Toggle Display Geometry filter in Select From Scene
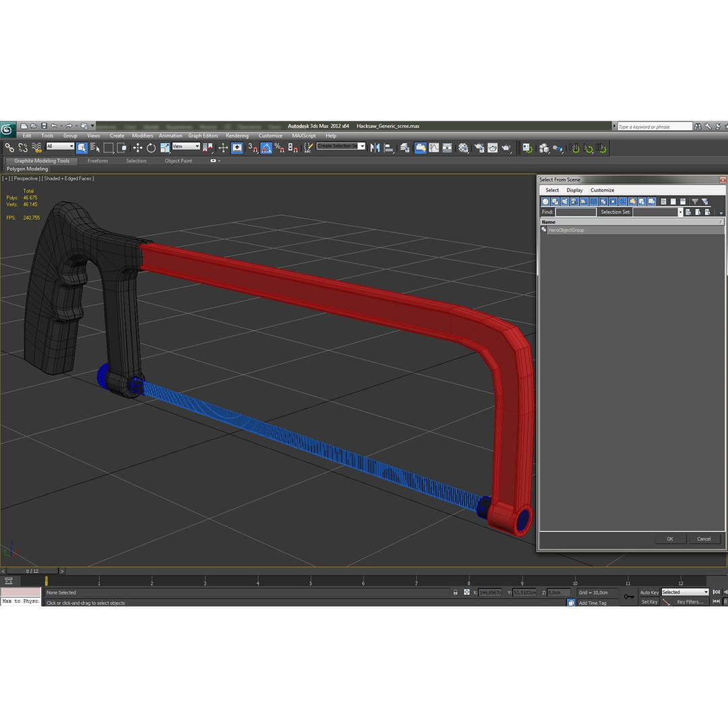The image size is (728, 728). (x=545, y=202)
